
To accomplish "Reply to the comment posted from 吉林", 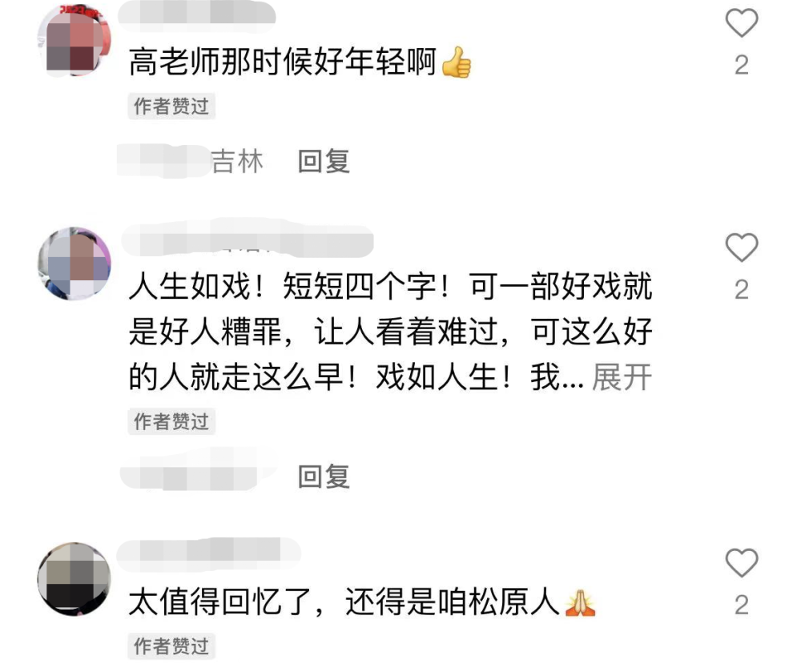I will pyautogui.click(x=324, y=161).
